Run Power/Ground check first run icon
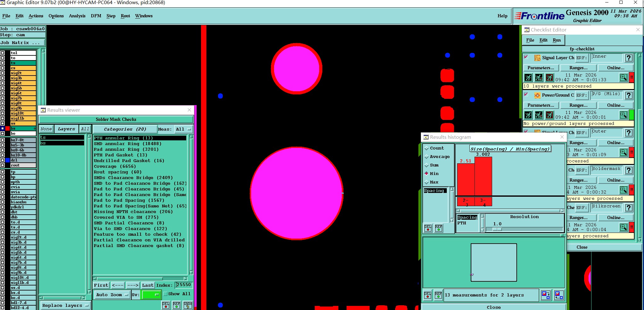The width and height of the screenshot is (644, 310). (528, 115)
